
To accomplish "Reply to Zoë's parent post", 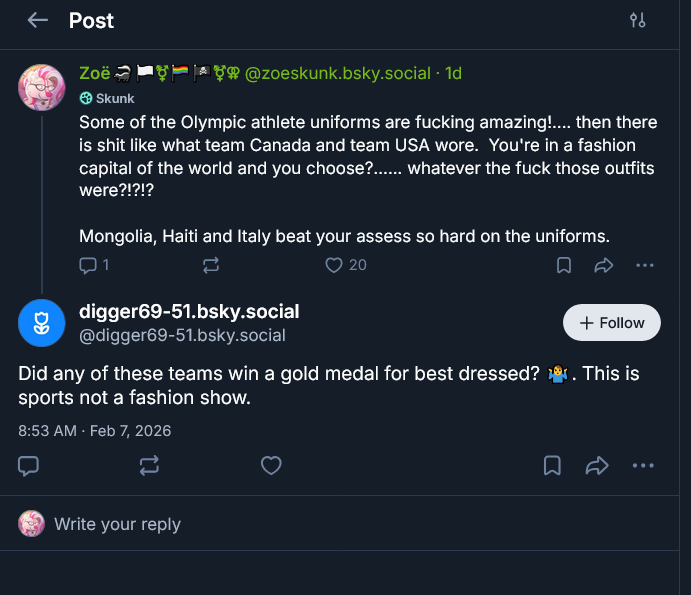I will point(88,265).
